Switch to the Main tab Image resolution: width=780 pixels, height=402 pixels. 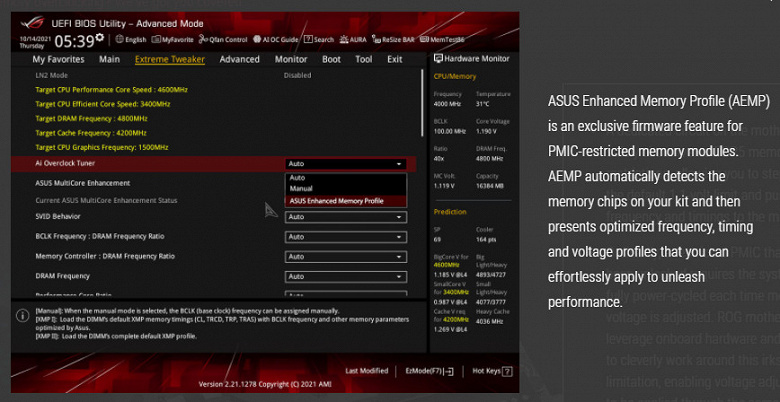pyautogui.click(x=109, y=59)
